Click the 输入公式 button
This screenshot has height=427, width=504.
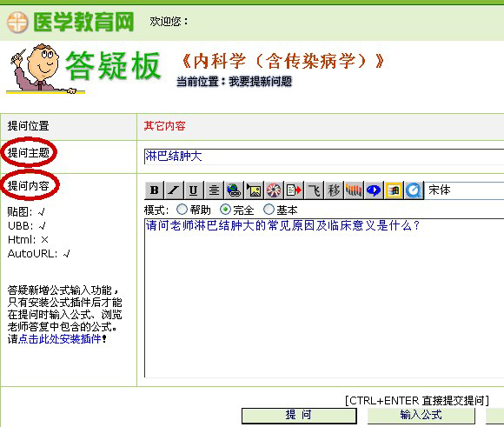click(x=421, y=415)
